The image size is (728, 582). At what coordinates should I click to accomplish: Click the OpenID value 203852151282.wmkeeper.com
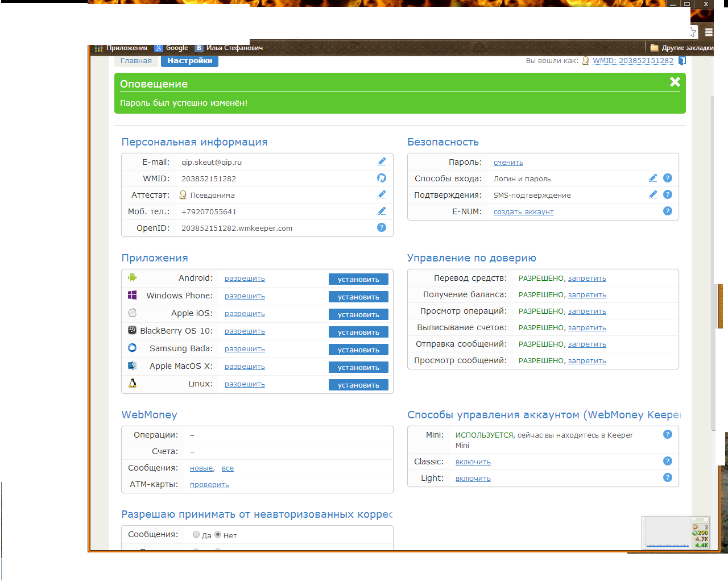pyautogui.click(x=237, y=228)
